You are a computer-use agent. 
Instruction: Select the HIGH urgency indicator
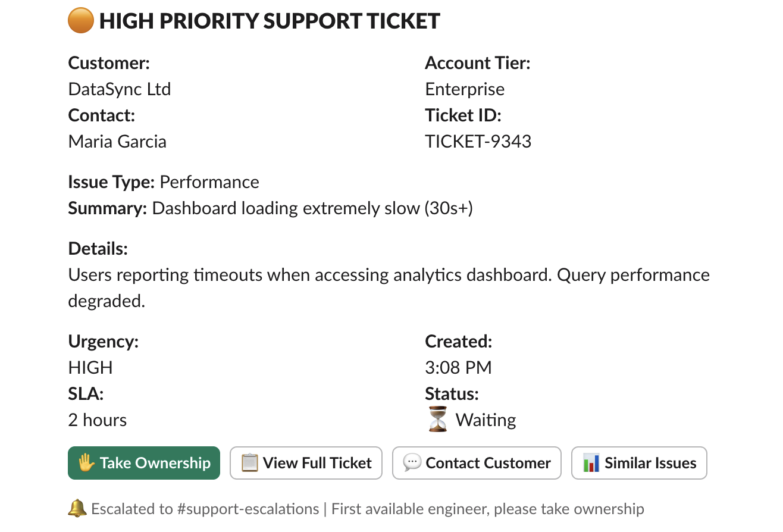[90, 367]
